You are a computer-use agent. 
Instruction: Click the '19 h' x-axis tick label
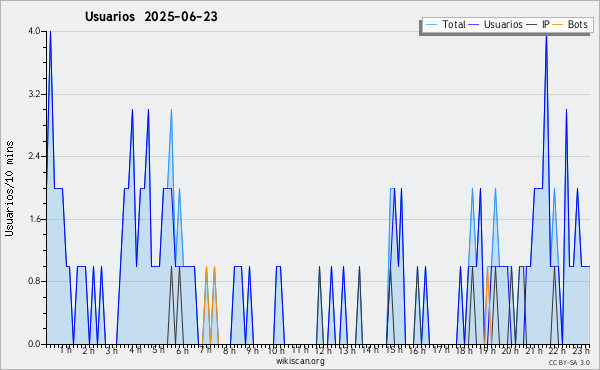click(487, 351)
